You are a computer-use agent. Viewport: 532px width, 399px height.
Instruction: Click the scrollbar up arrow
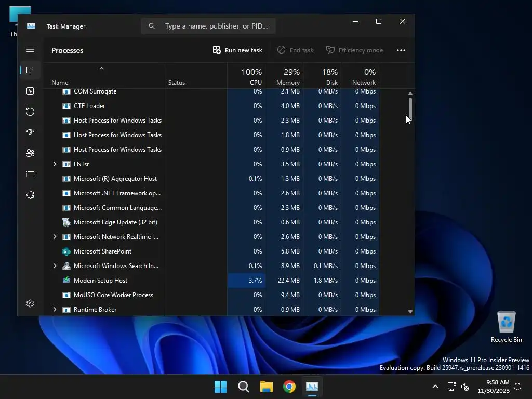coord(410,94)
